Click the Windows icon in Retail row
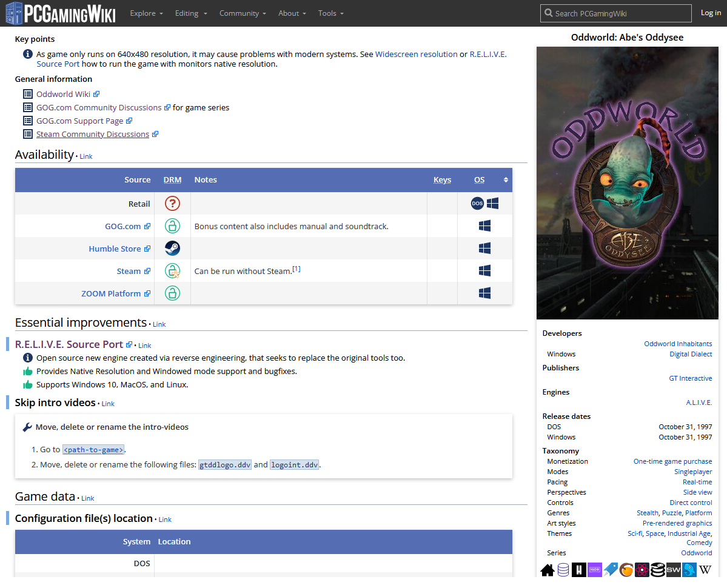Image resolution: width=727 pixels, height=588 pixels. 492,204
